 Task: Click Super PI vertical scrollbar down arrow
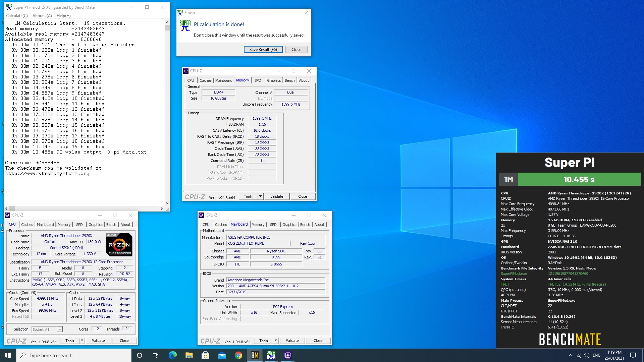coord(167,203)
